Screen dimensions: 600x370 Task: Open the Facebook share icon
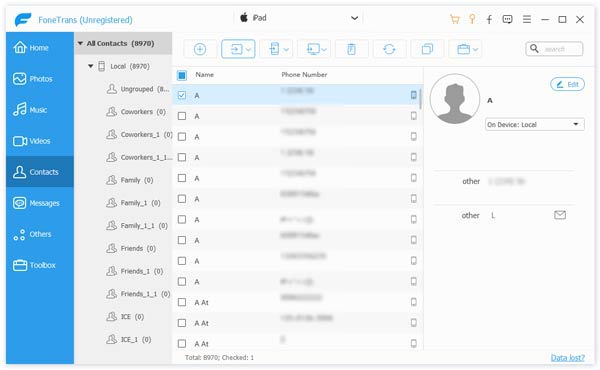coord(489,19)
